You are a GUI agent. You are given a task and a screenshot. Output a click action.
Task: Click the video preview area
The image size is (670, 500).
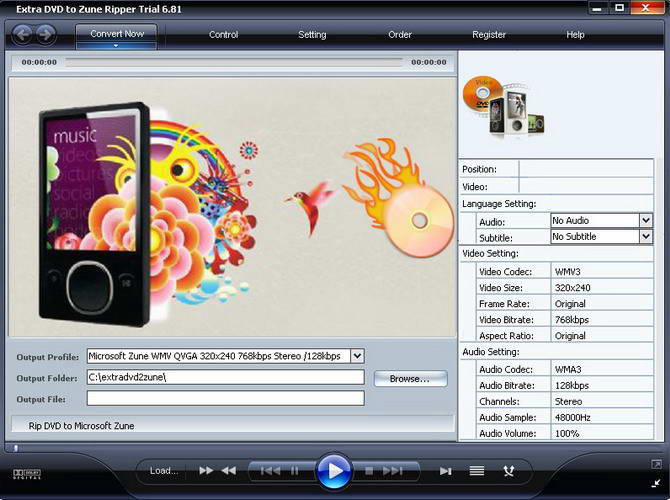pyautogui.click(x=232, y=207)
